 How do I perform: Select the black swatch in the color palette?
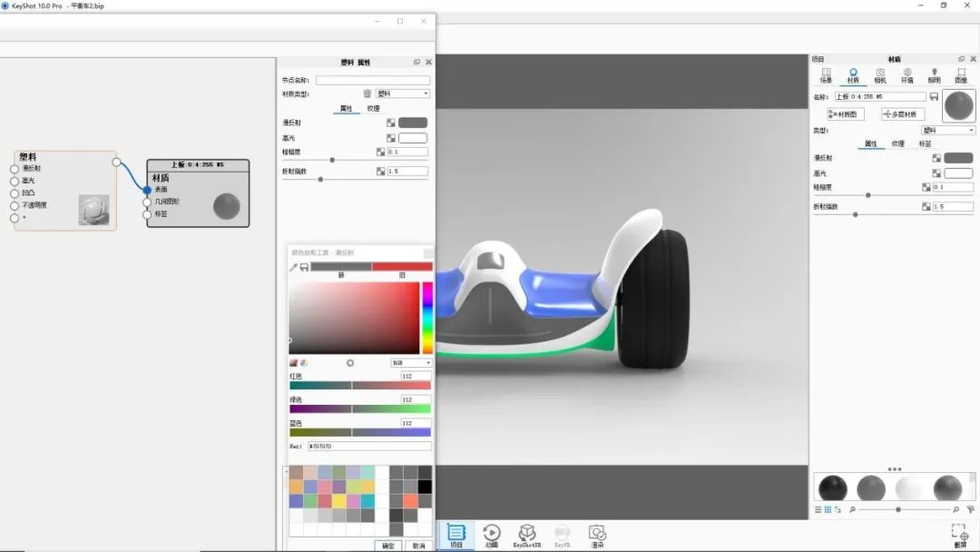click(x=425, y=487)
